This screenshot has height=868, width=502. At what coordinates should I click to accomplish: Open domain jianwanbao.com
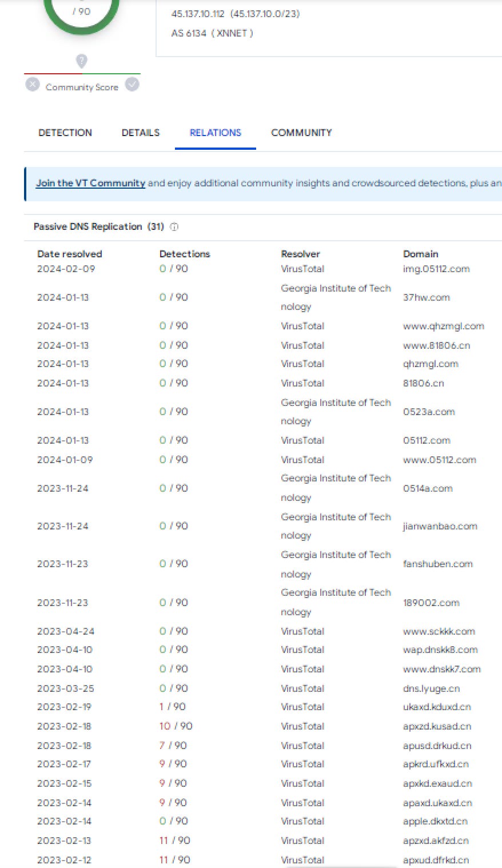(440, 526)
